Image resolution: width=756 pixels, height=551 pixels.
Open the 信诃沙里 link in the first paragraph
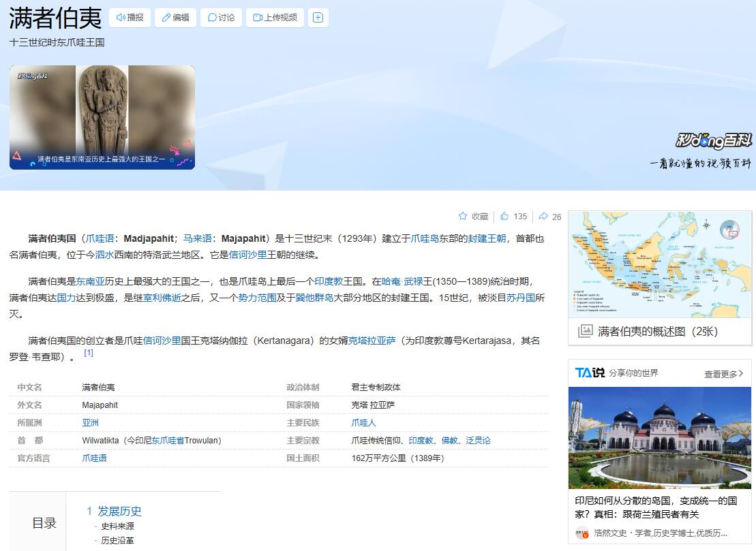pos(248,255)
